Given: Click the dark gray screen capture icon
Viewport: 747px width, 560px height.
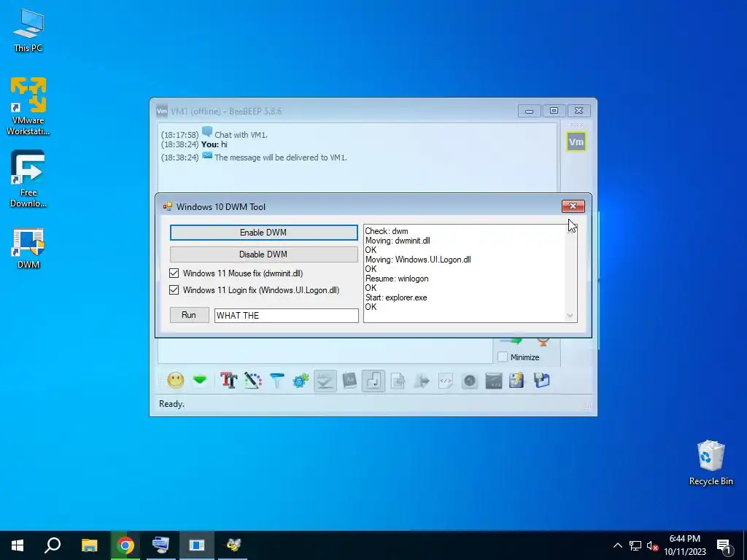Looking at the screenshot, I should click(494, 381).
